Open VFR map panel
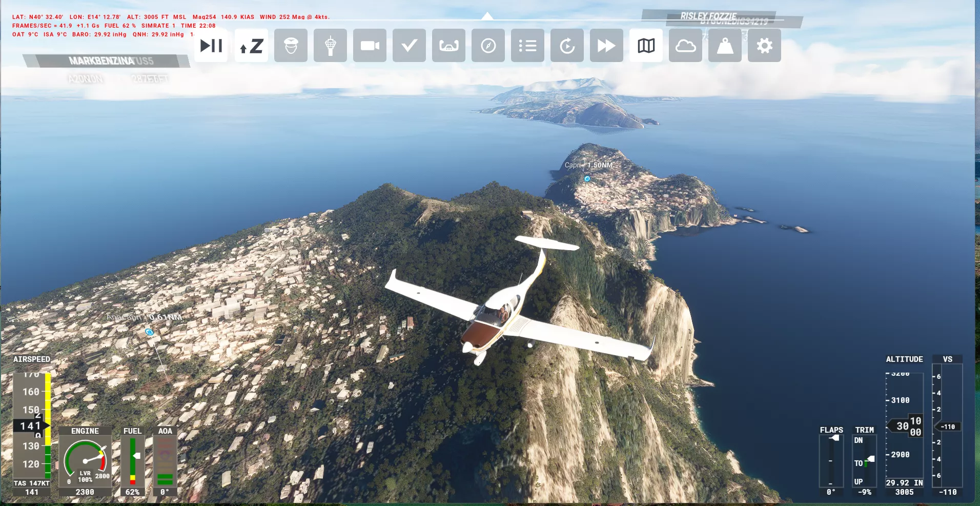Image resolution: width=980 pixels, height=506 pixels. pos(646,46)
